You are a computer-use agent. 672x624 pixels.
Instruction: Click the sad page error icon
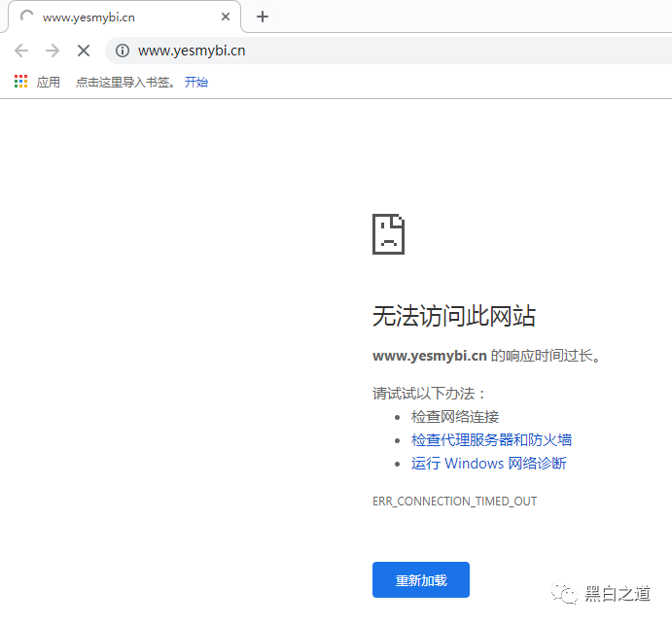(388, 234)
